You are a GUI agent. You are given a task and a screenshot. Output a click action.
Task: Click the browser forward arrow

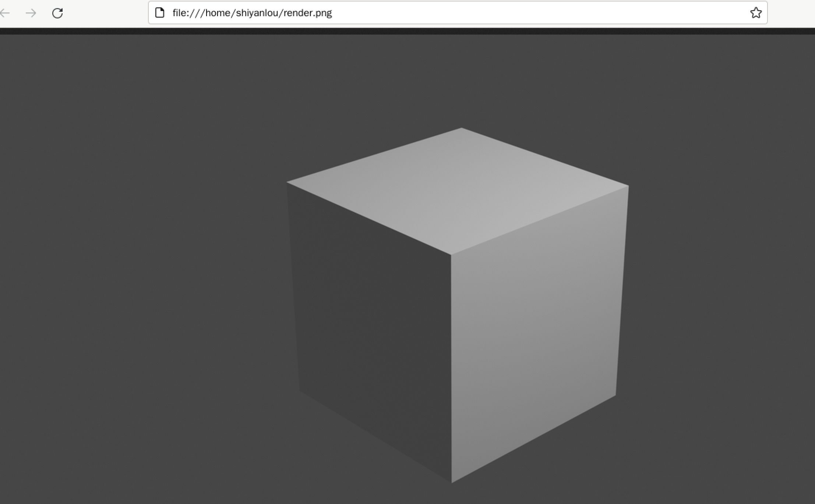tap(31, 13)
